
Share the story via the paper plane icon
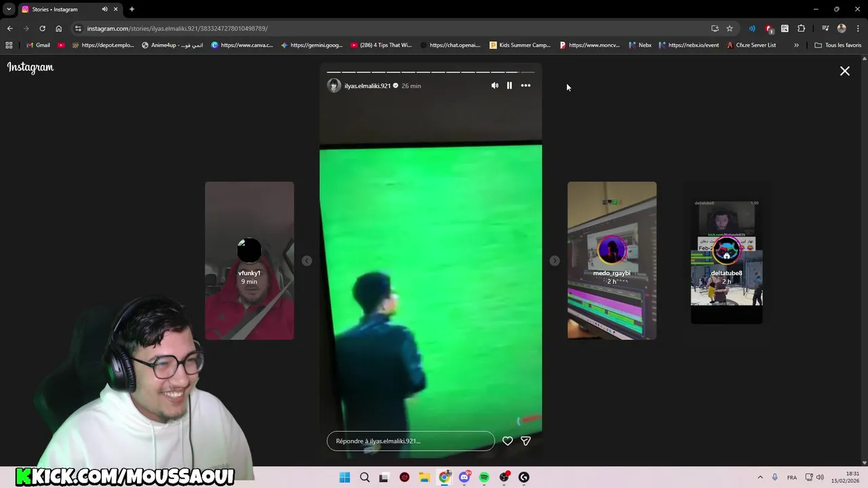click(526, 441)
